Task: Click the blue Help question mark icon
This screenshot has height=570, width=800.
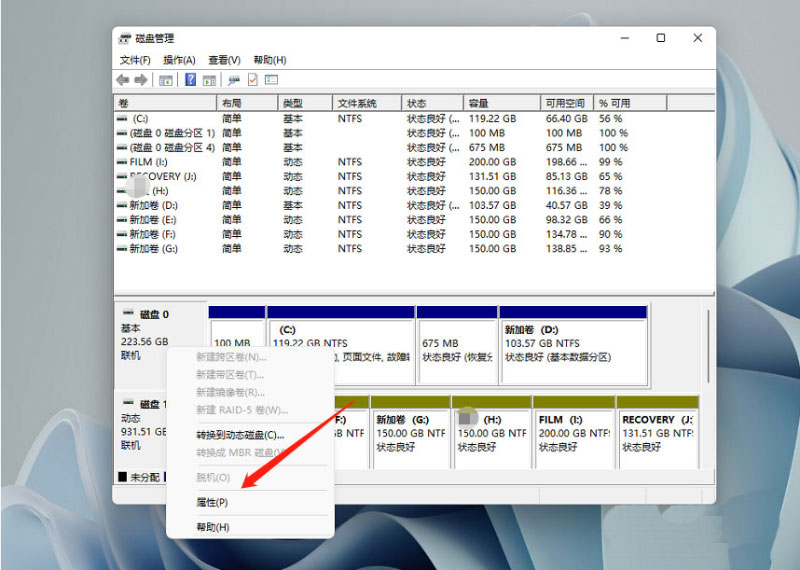Action: click(190, 80)
